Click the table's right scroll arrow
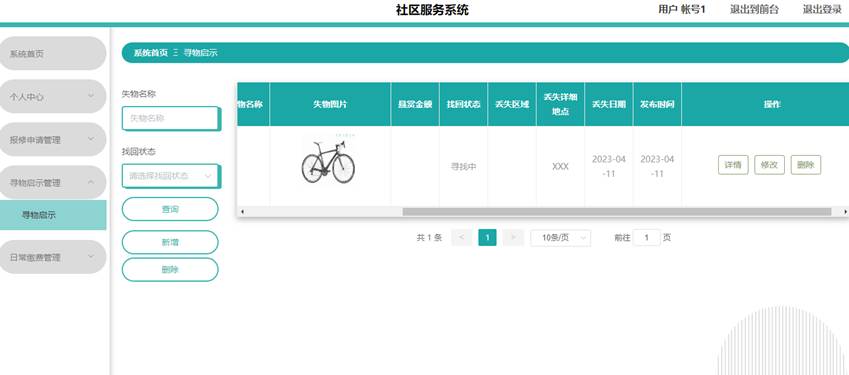Screen dimensions: 849x375 [845, 212]
